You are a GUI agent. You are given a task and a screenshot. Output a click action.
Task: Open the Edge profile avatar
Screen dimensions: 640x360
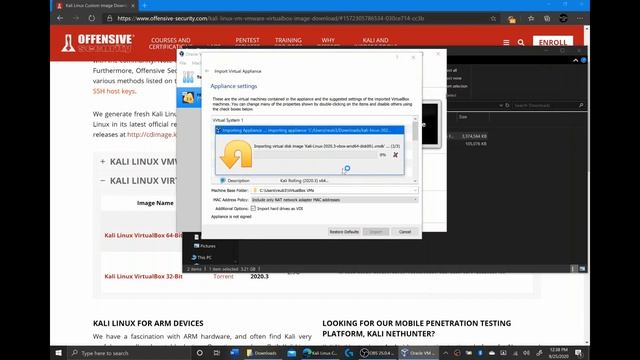coord(563,18)
